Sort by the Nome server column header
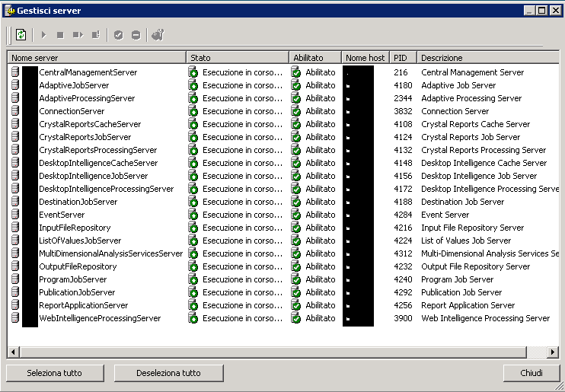This screenshot has height=392, width=565. pos(97,58)
